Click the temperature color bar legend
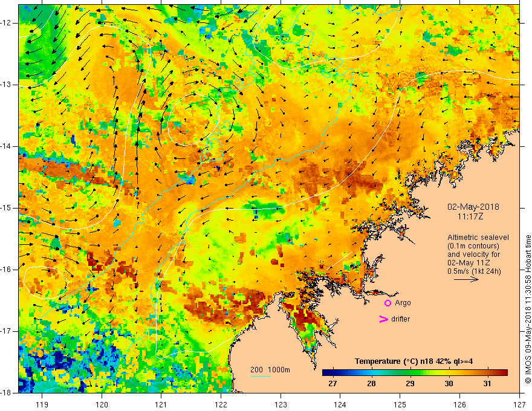Image resolution: width=532 pixels, height=411 pixels. coord(415,373)
